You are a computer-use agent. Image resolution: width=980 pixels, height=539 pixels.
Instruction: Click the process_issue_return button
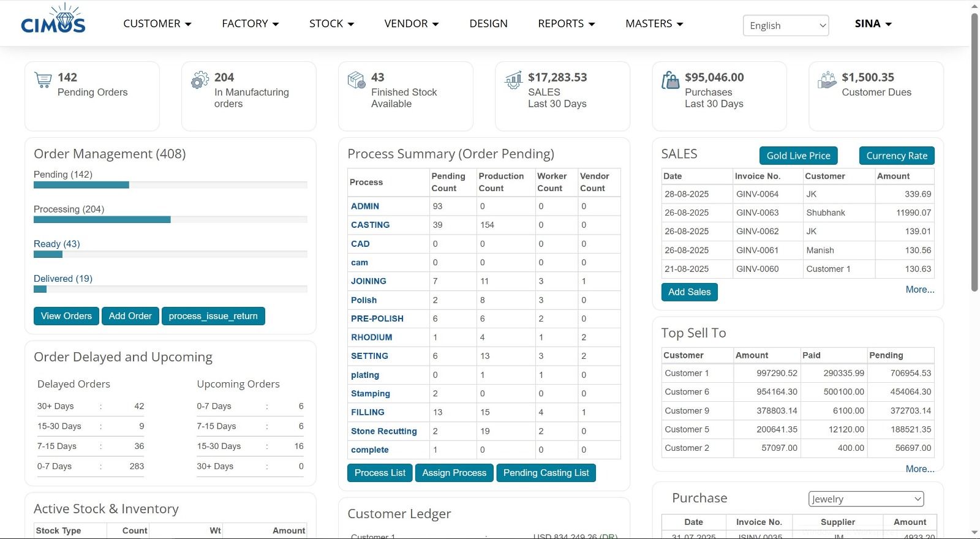click(213, 316)
